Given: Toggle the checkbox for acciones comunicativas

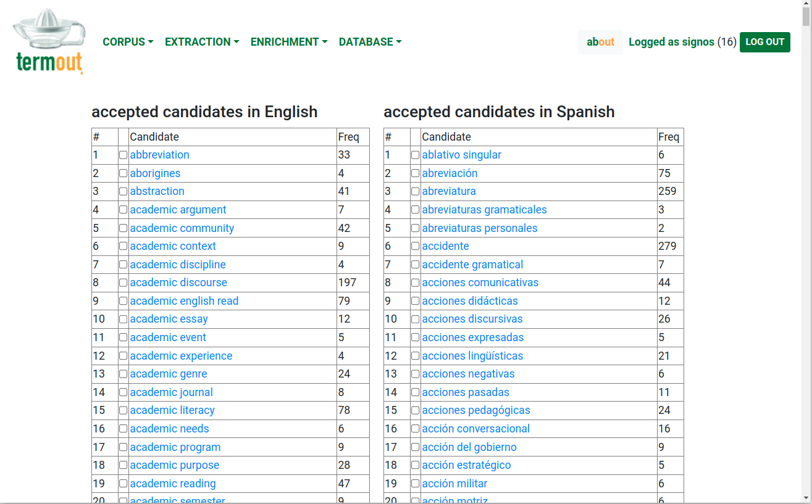Looking at the screenshot, I should pos(416,283).
